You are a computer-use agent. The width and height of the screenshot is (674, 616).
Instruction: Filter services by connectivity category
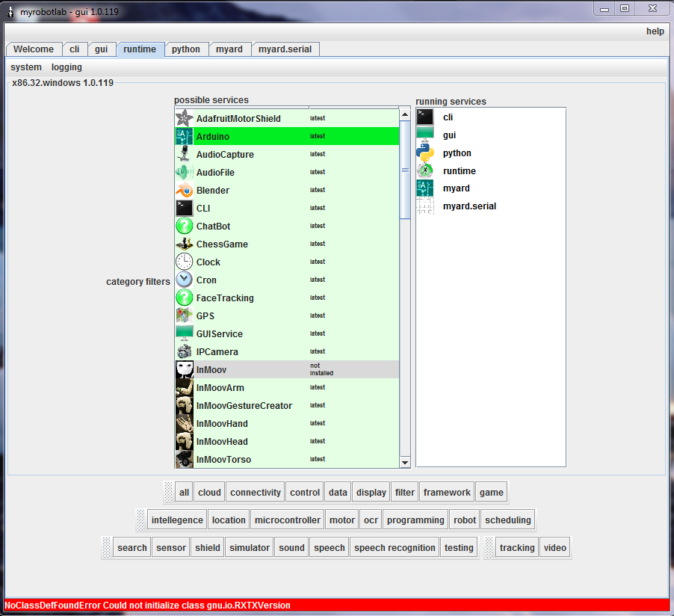256,493
